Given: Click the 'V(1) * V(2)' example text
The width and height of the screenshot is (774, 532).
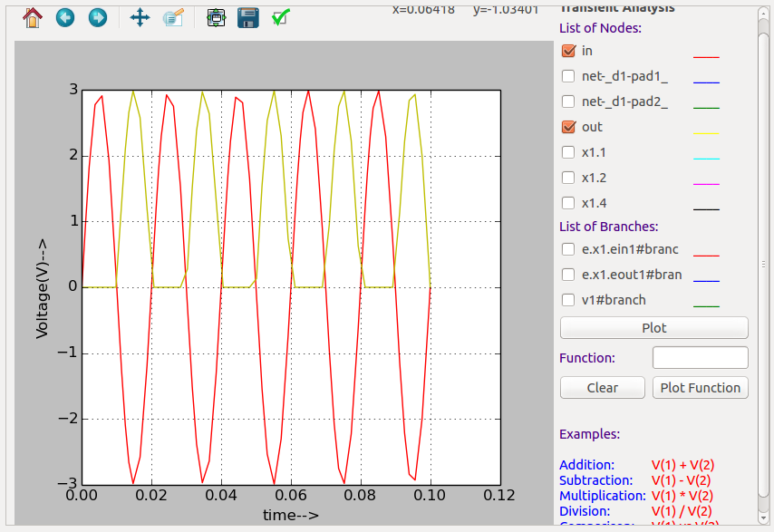Looking at the screenshot, I should click(x=682, y=496).
